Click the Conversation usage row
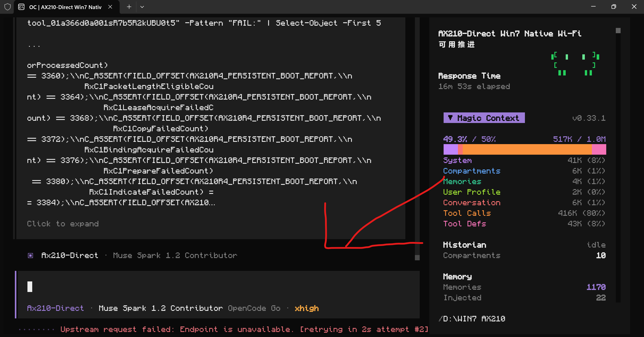The height and width of the screenshot is (337, 644). pyautogui.click(x=524, y=202)
